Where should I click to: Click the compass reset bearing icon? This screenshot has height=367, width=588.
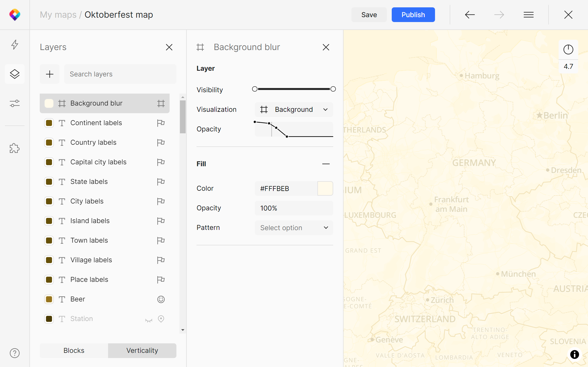click(568, 50)
